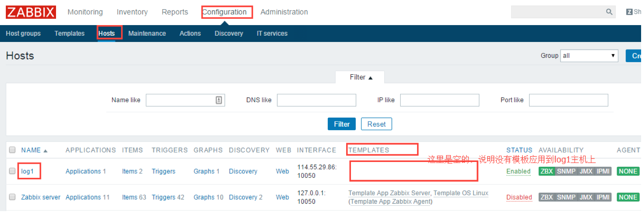The image size is (644, 214).
Task: Go to Maintenance submenu
Action: click(147, 33)
